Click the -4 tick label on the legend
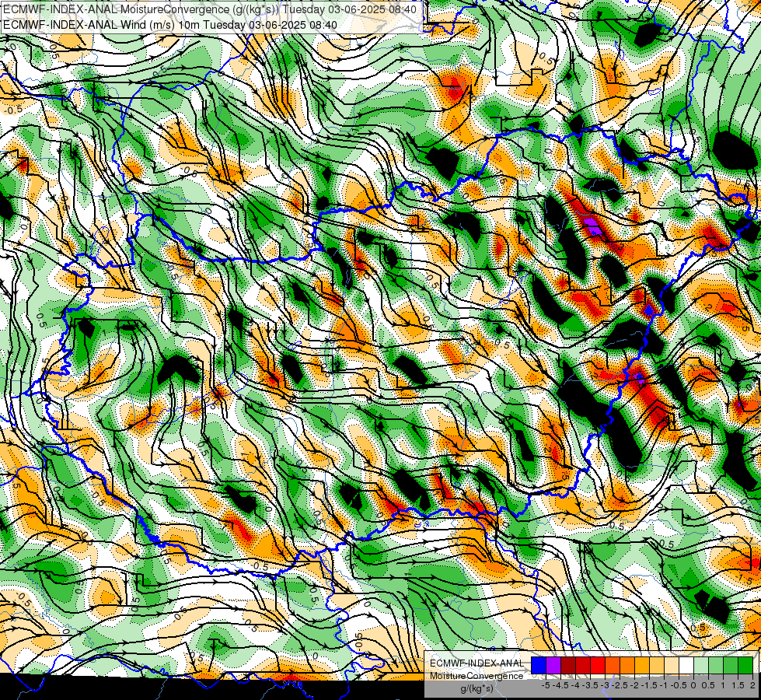This screenshot has width=761, height=700. pos(575,685)
